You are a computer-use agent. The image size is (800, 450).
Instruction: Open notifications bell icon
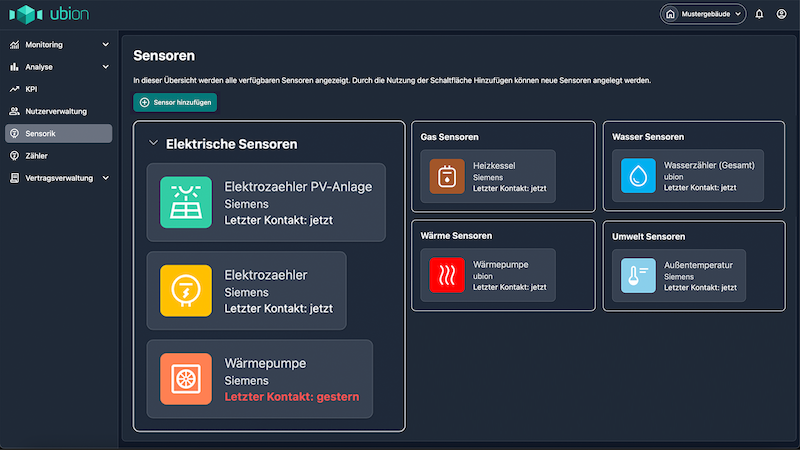coord(759,14)
